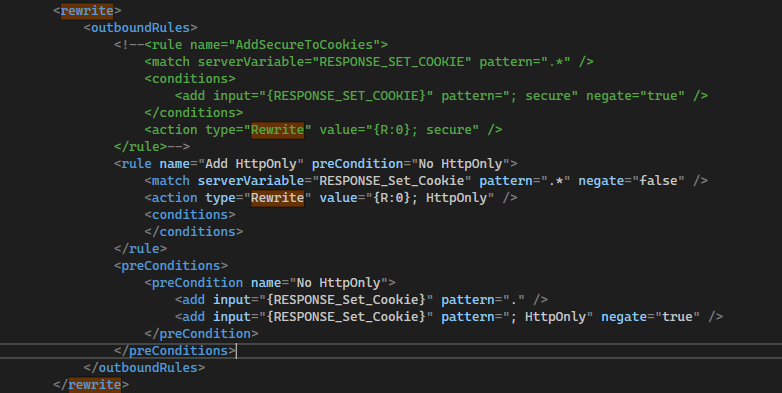Click "{RESPONSE_Set_Cookie}" in the "; HttpOnly" add line
The height and width of the screenshot is (393, 782).
click(346, 317)
